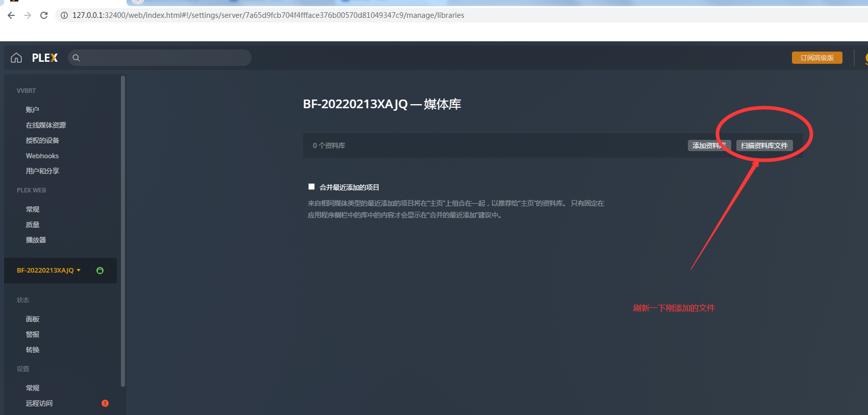868x415 pixels.
Task: Click the 订阅高级版 premium button
Action: tap(817, 58)
